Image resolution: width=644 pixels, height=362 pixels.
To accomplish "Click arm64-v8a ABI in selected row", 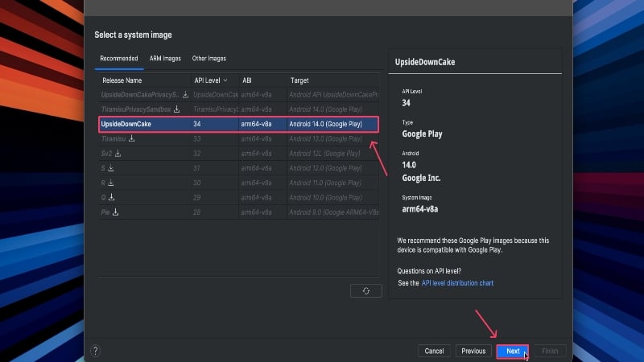I will coord(256,124).
